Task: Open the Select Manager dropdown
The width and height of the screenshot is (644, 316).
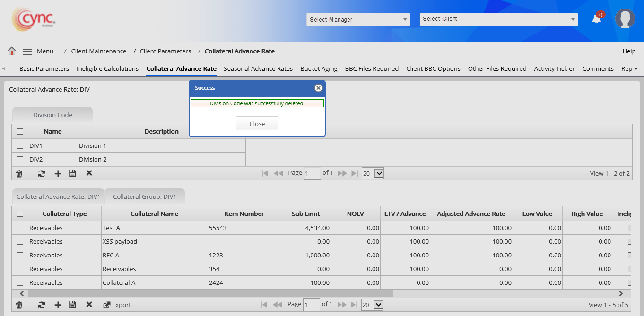Action: pos(358,19)
